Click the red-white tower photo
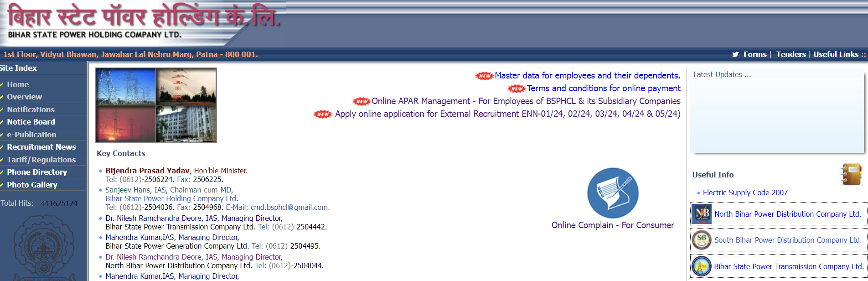 pyautogui.click(x=186, y=87)
